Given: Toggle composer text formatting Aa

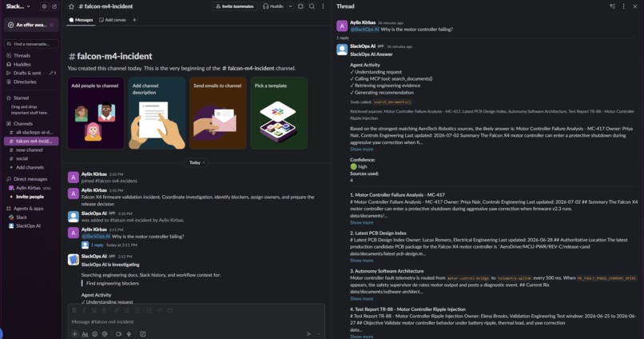Looking at the screenshot, I should coord(85,334).
